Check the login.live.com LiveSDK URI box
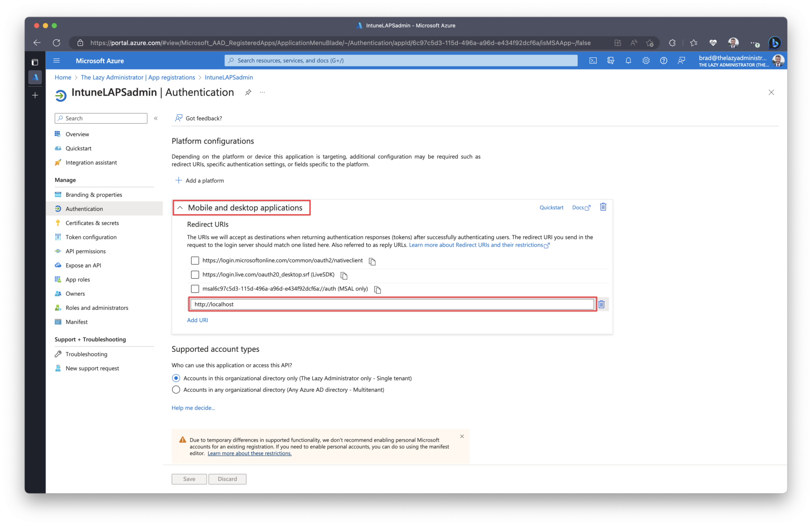 195,275
